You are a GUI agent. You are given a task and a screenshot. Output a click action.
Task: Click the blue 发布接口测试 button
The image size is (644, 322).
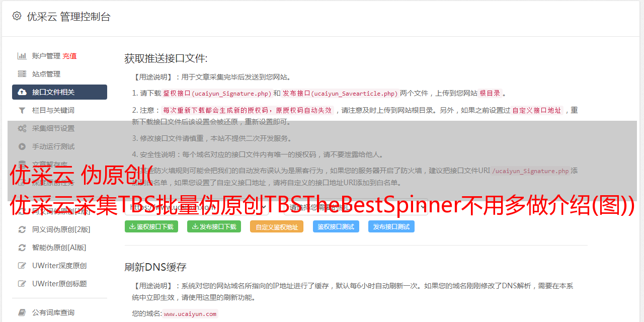click(x=391, y=226)
